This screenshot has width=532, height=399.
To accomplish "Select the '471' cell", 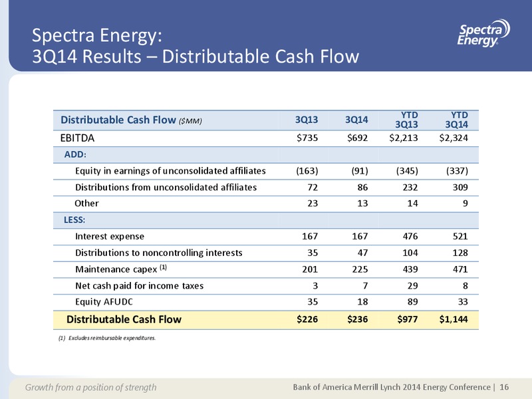I will click(x=460, y=269).
